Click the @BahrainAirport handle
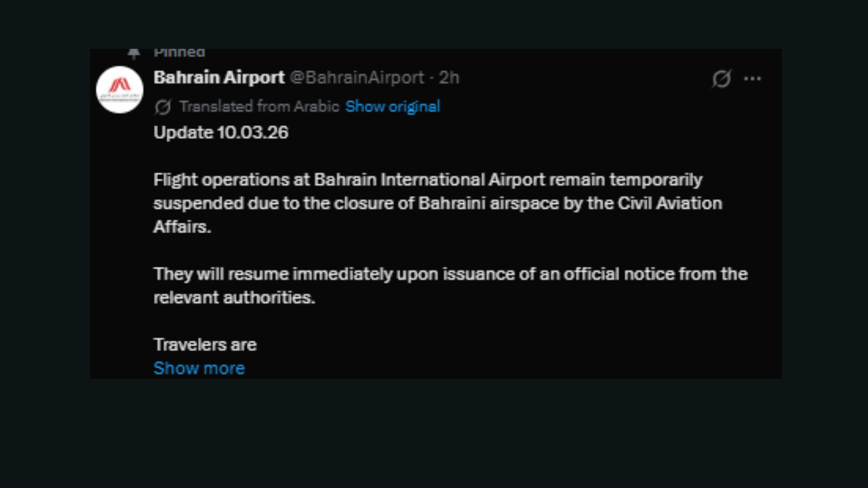 357,78
